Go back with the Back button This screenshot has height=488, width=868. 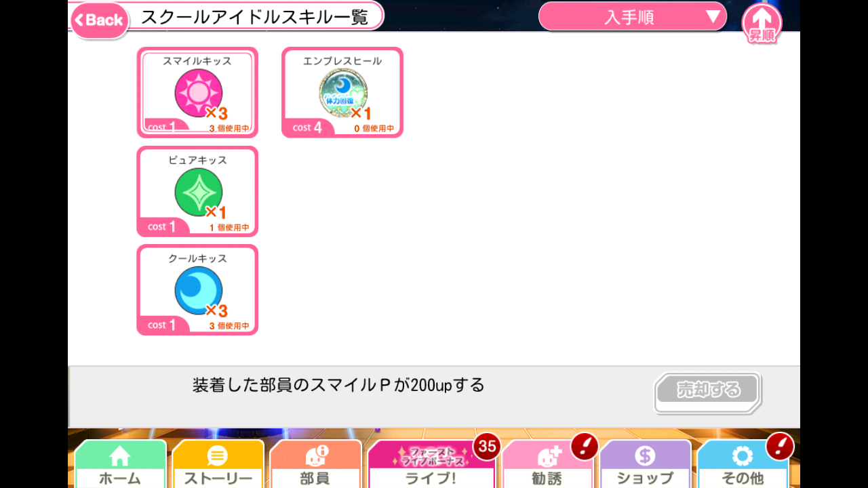100,20
